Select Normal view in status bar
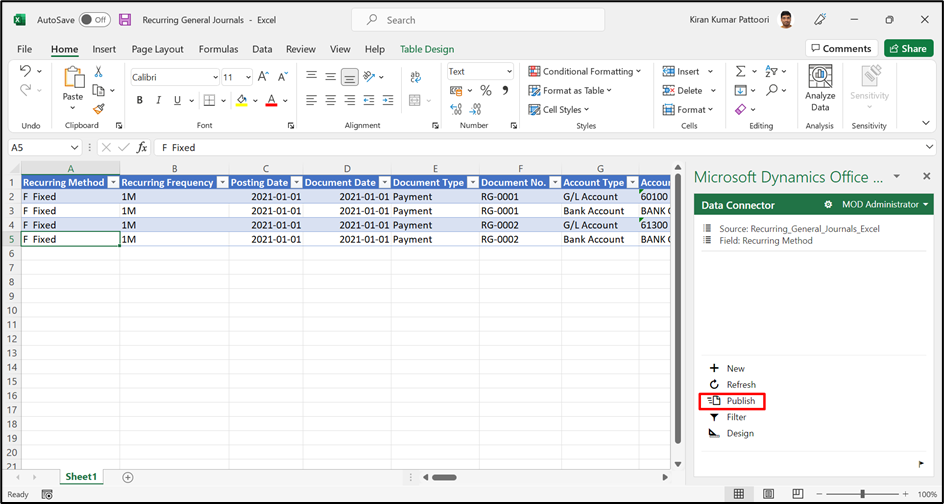The height and width of the screenshot is (504, 944). click(x=739, y=494)
